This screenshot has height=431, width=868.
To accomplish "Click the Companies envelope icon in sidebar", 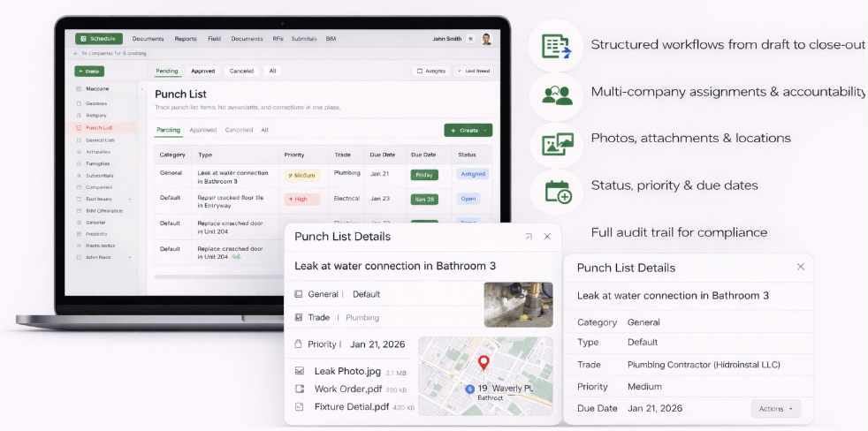I will pos(79,187).
